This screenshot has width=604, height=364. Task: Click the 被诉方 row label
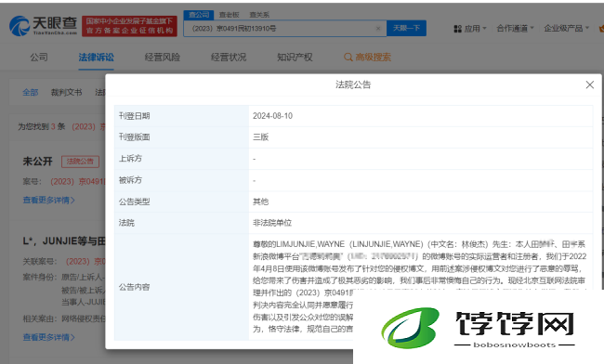[130, 180]
